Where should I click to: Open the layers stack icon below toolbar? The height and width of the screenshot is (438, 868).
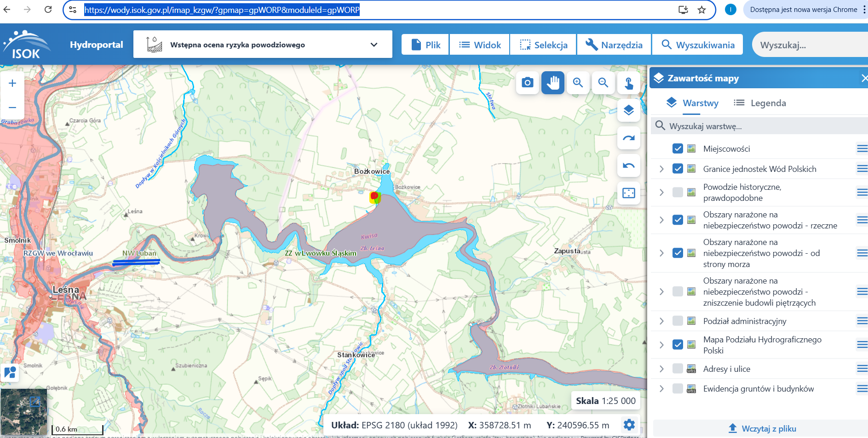pos(628,111)
